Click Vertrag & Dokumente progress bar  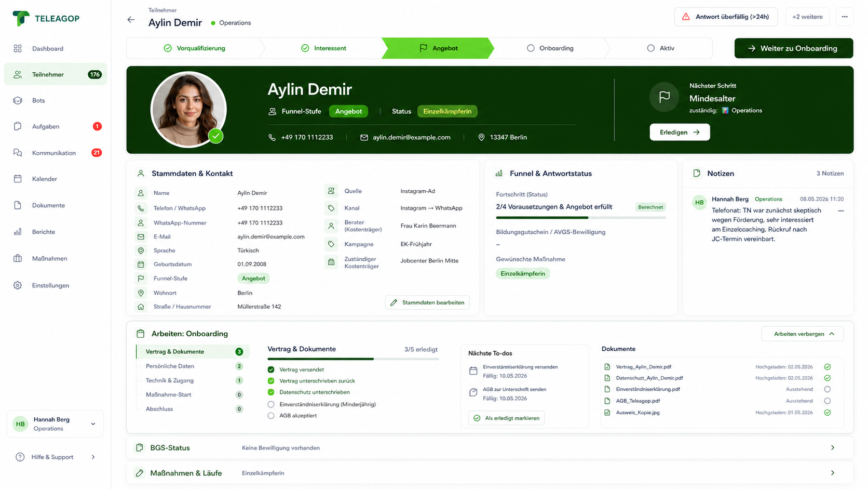(353, 359)
